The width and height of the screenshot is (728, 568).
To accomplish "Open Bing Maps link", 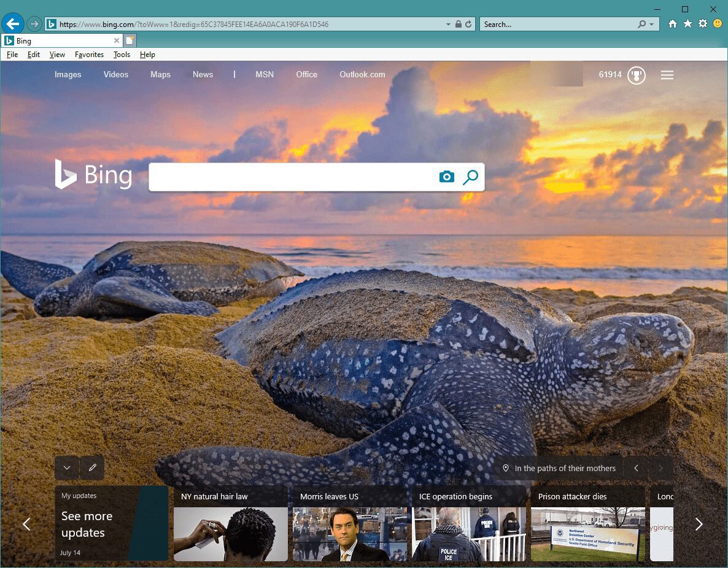I will 160,74.
